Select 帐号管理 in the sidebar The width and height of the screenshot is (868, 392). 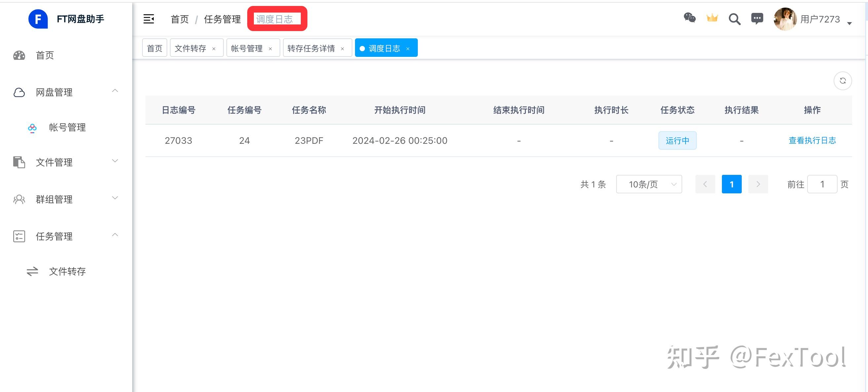(x=67, y=127)
